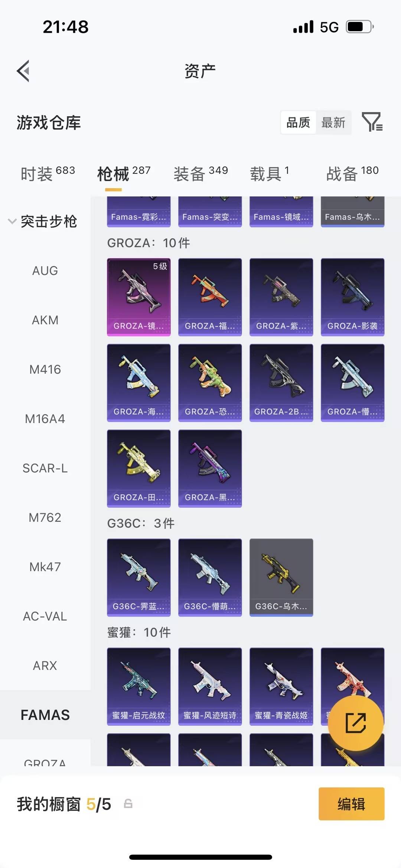Viewport: 401px width, 868px height.
Task: Select the 蜜獾-启元战纹 skin
Action: point(139,686)
